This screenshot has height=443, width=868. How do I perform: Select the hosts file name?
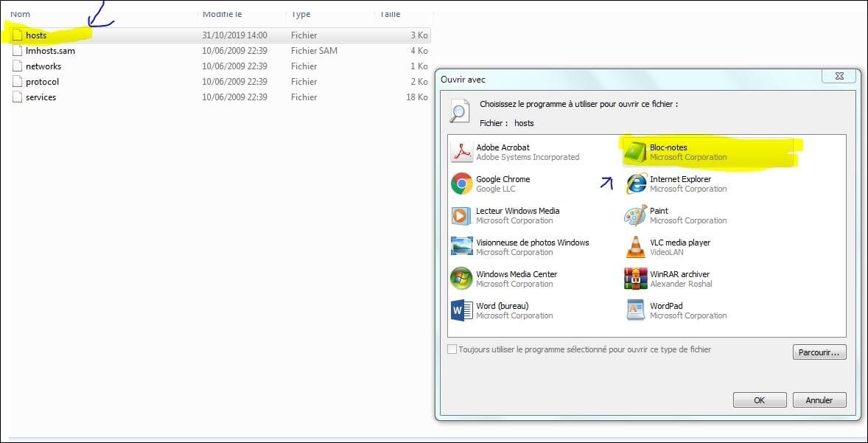[x=36, y=35]
